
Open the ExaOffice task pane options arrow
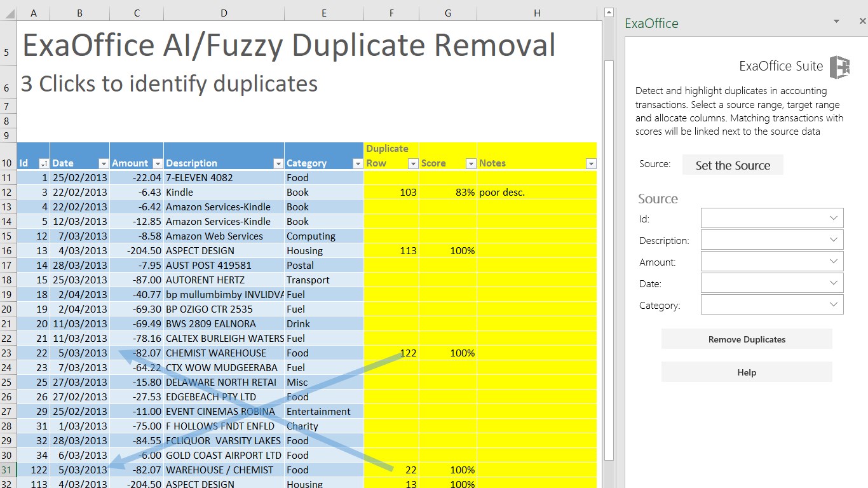coord(837,22)
